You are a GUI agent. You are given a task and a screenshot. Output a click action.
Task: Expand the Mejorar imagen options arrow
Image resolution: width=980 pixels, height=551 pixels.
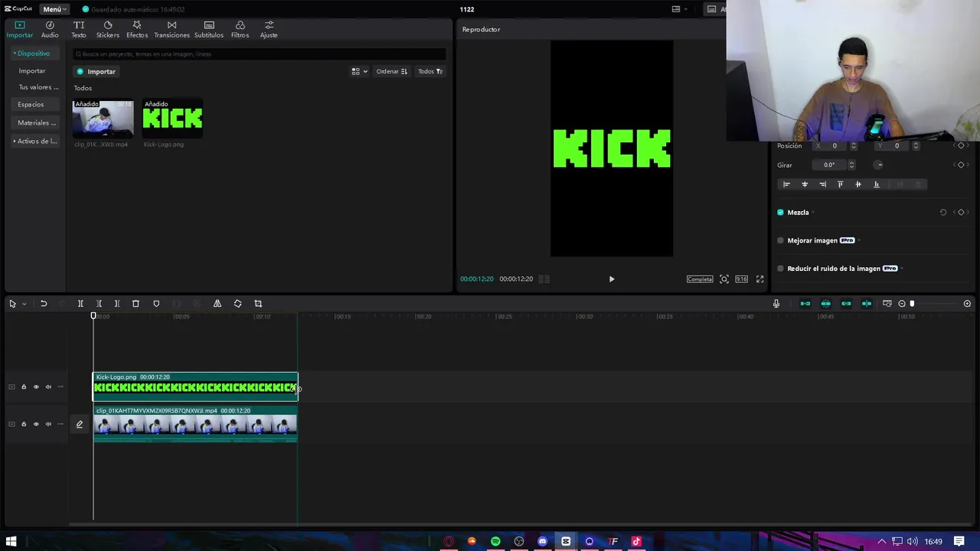(x=859, y=240)
